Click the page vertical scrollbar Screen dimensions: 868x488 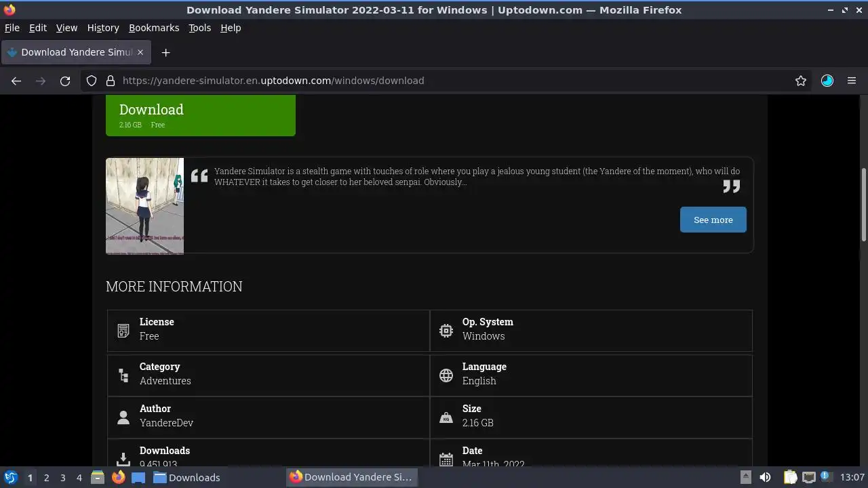click(864, 203)
